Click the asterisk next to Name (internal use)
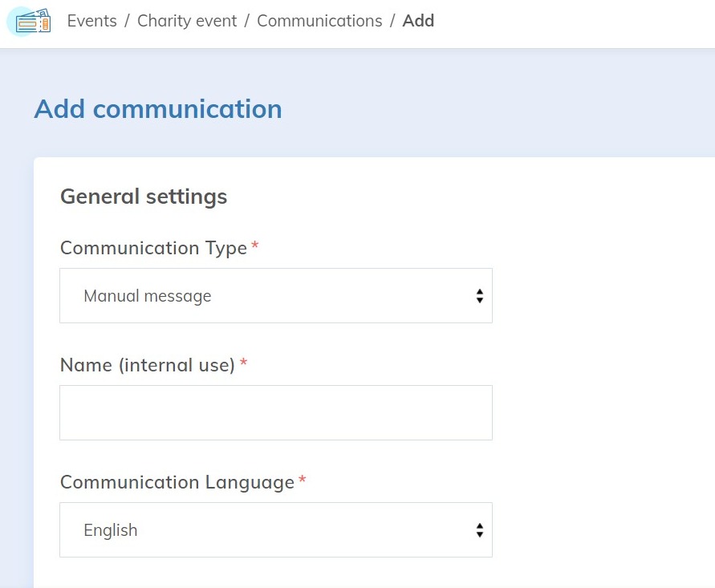The height and width of the screenshot is (588, 715). [242, 363]
